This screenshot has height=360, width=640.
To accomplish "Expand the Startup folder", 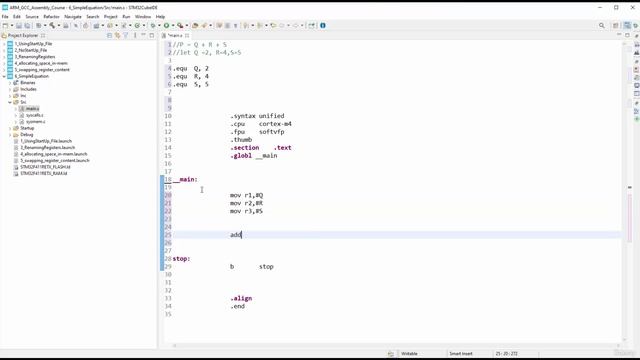I will pyautogui.click(x=10, y=128).
